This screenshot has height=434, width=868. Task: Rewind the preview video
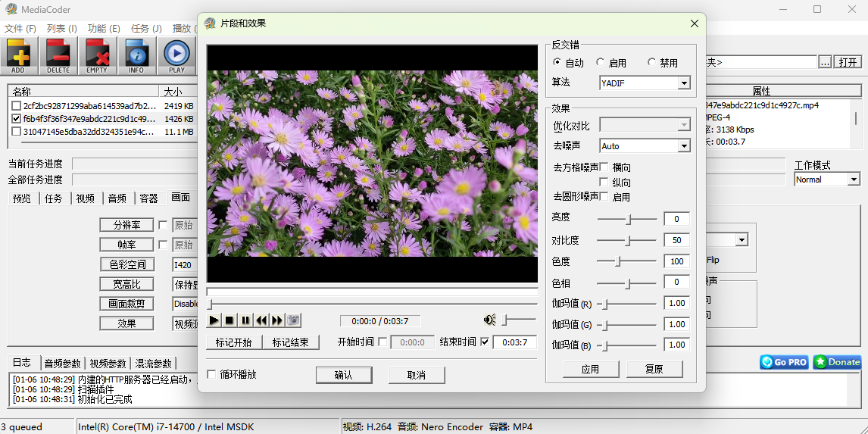pos(261,320)
